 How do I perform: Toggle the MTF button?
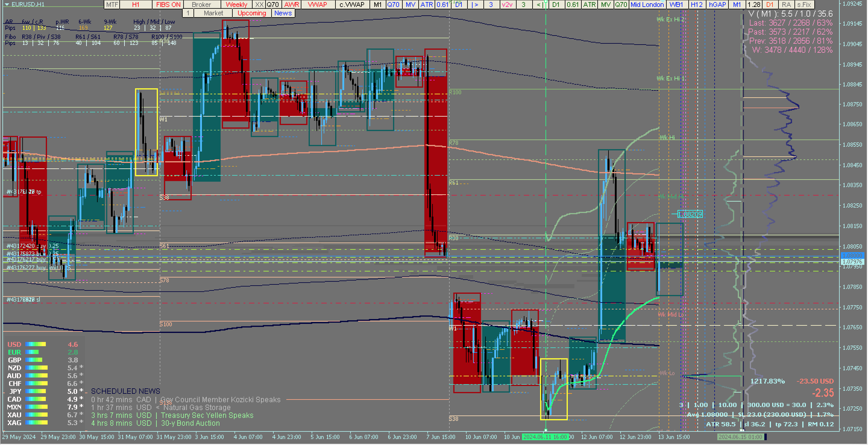point(112,5)
